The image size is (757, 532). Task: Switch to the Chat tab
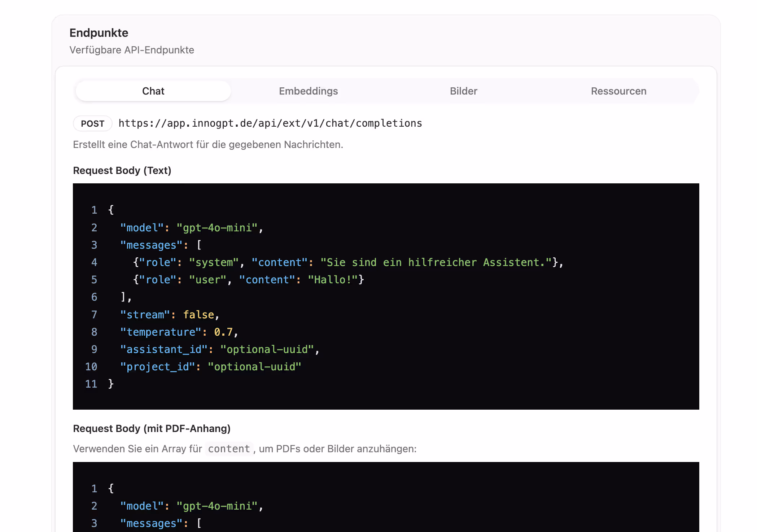pos(153,91)
